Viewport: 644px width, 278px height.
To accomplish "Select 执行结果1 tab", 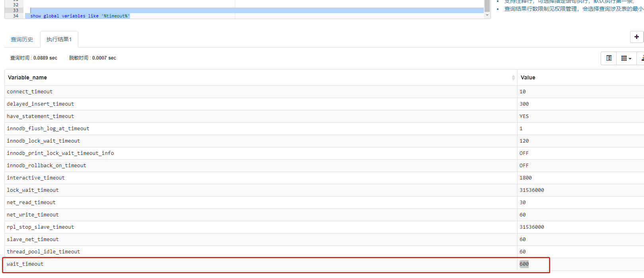I will tap(59, 39).
